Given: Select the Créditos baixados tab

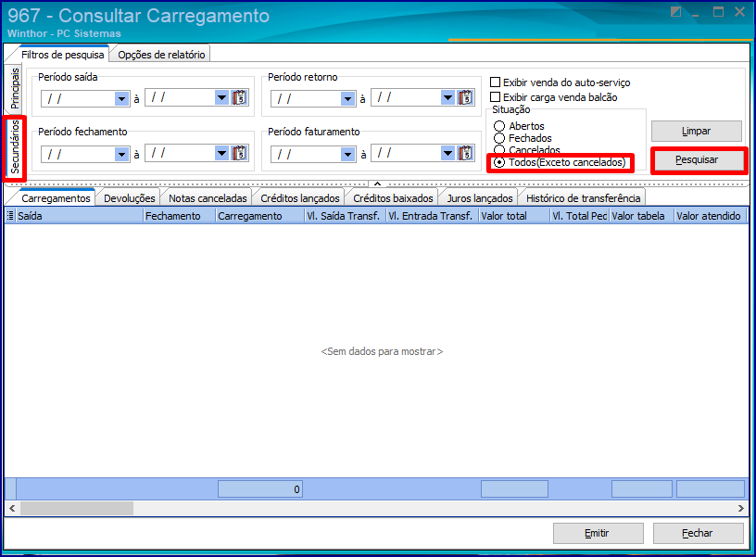Looking at the screenshot, I should [x=393, y=198].
